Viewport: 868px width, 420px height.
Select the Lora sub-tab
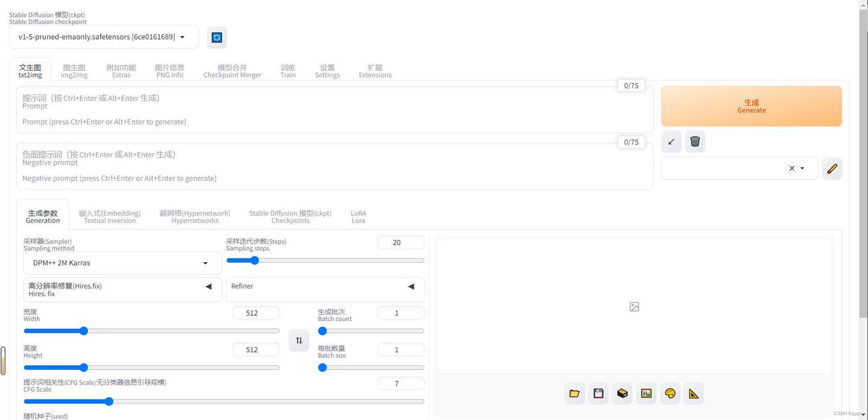tap(359, 216)
